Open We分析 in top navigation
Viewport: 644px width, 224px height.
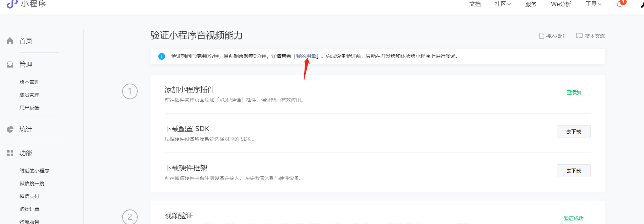tap(561, 4)
